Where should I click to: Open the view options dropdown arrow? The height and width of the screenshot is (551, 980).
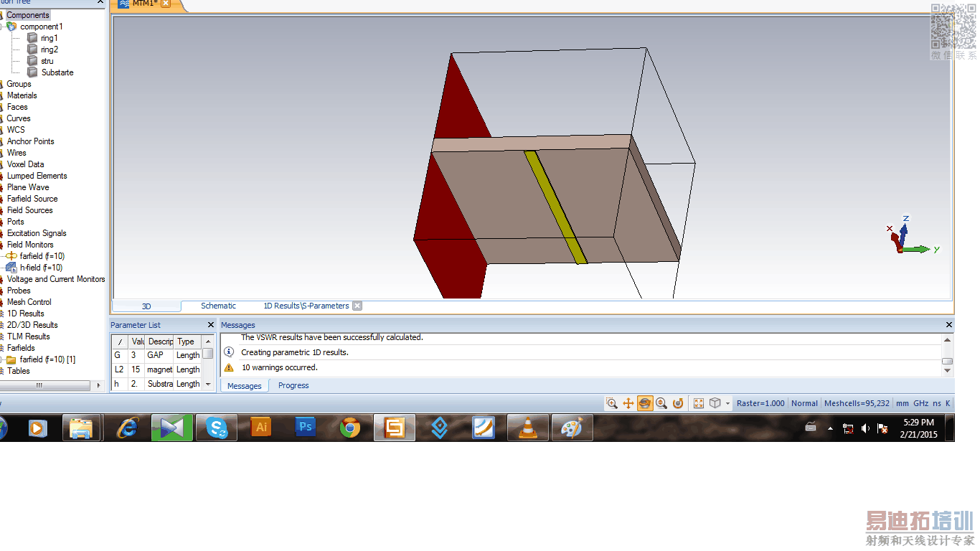[x=727, y=403]
